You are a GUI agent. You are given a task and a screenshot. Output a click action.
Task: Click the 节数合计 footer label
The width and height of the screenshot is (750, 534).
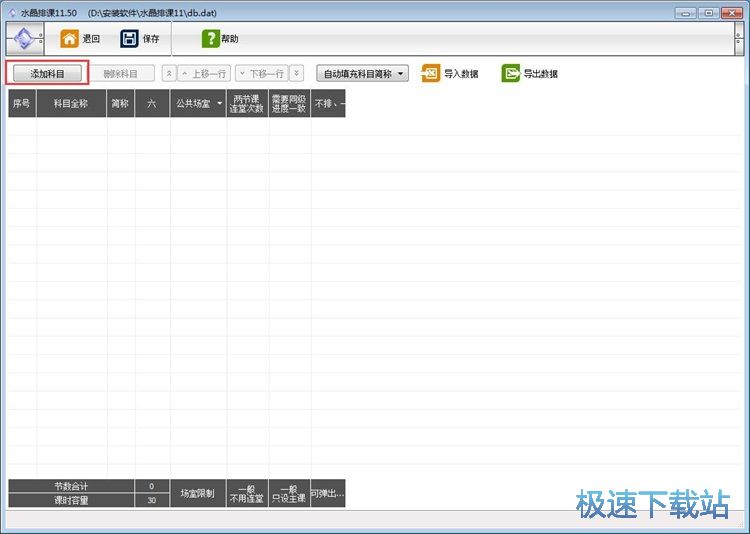coord(71,486)
